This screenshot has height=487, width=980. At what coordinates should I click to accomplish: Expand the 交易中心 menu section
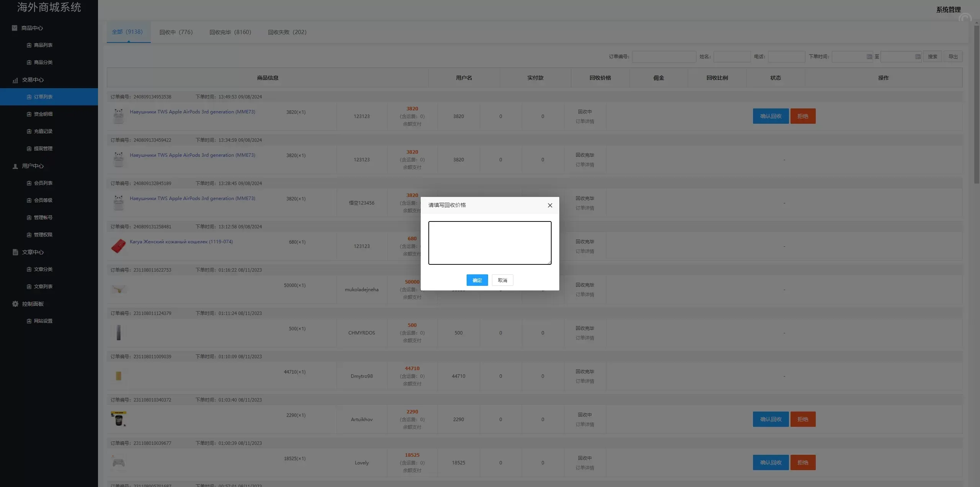(x=33, y=80)
